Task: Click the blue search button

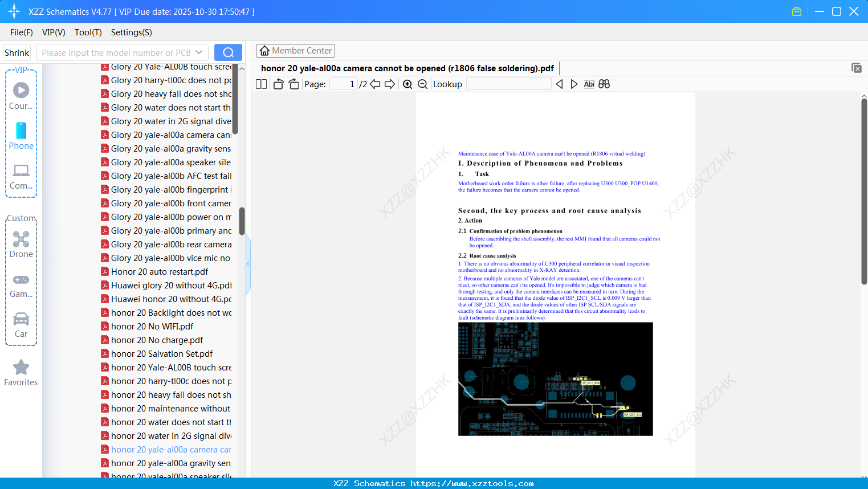Action: coord(228,52)
